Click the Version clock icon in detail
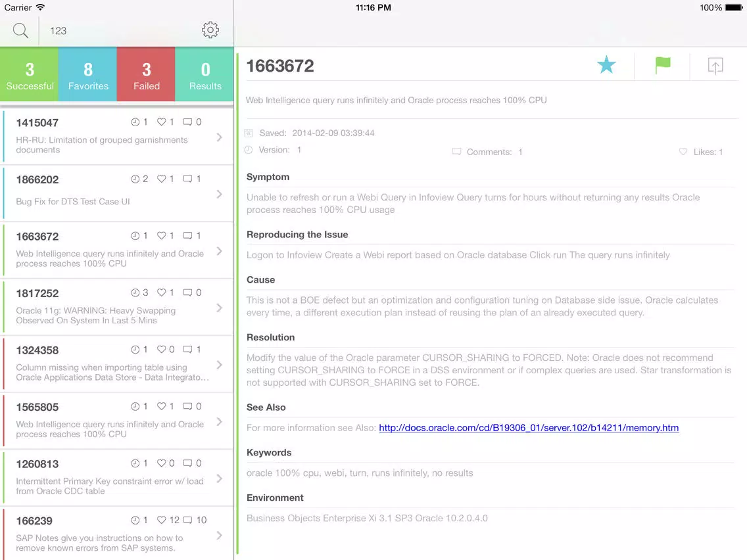747x560 pixels. (x=248, y=150)
